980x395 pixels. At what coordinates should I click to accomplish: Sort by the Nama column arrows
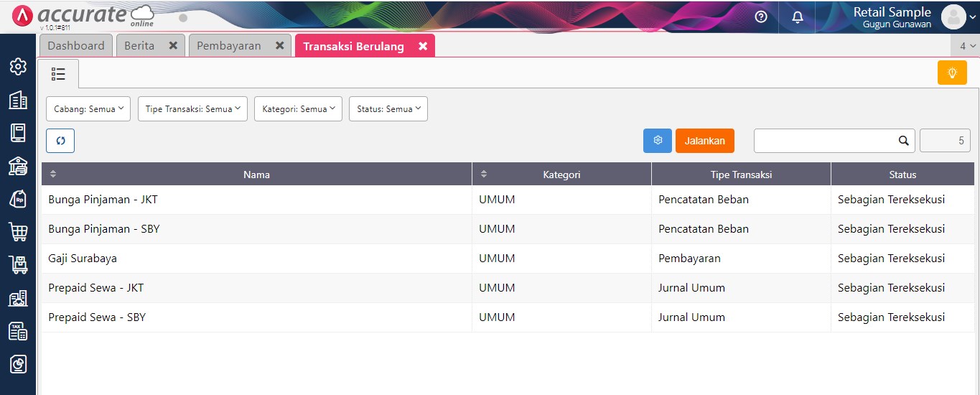click(53, 174)
